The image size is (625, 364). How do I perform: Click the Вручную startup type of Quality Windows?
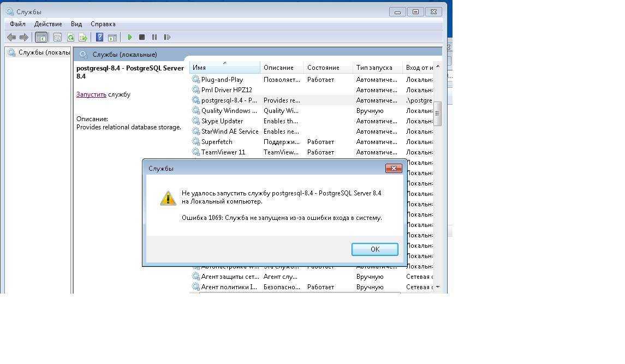[370, 111]
